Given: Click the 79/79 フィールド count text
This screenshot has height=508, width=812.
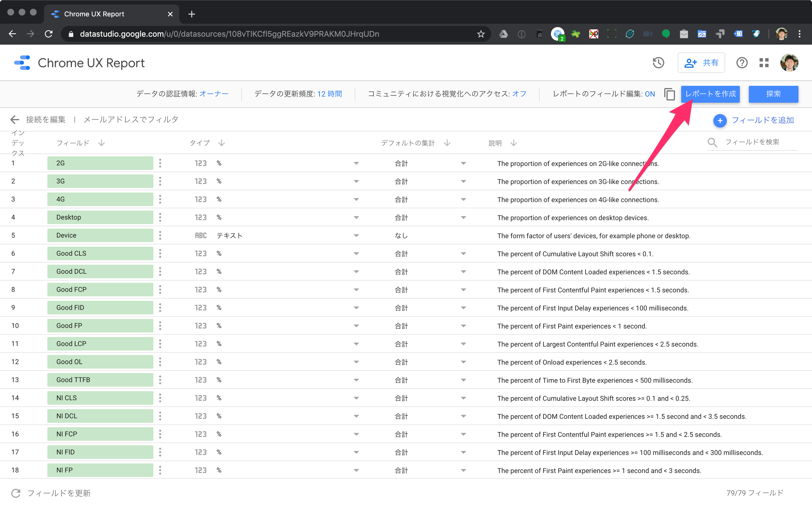Looking at the screenshot, I should [x=754, y=493].
